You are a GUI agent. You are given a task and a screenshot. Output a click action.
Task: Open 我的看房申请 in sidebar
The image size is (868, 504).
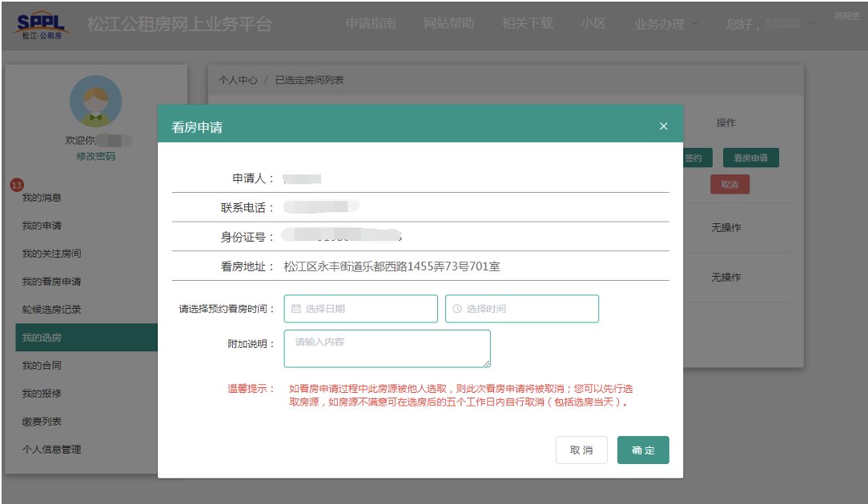pyautogui.click(x=51, y=282)
